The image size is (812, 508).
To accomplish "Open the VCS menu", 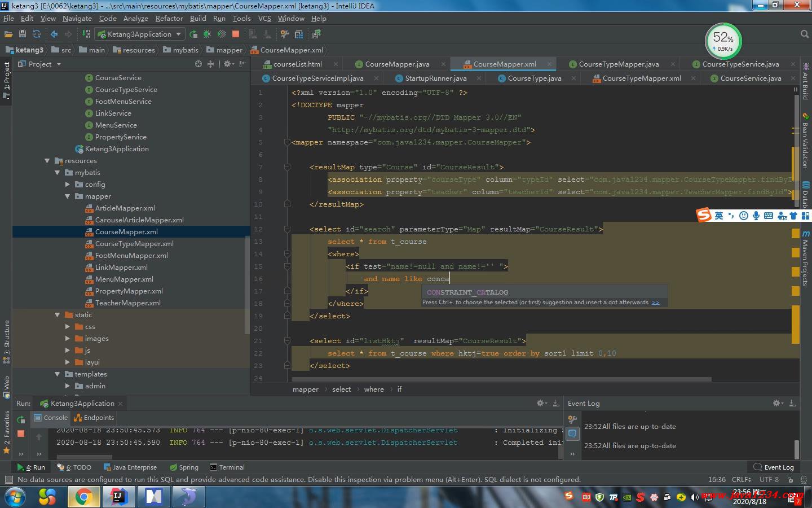I will click(x=264, y=18).
